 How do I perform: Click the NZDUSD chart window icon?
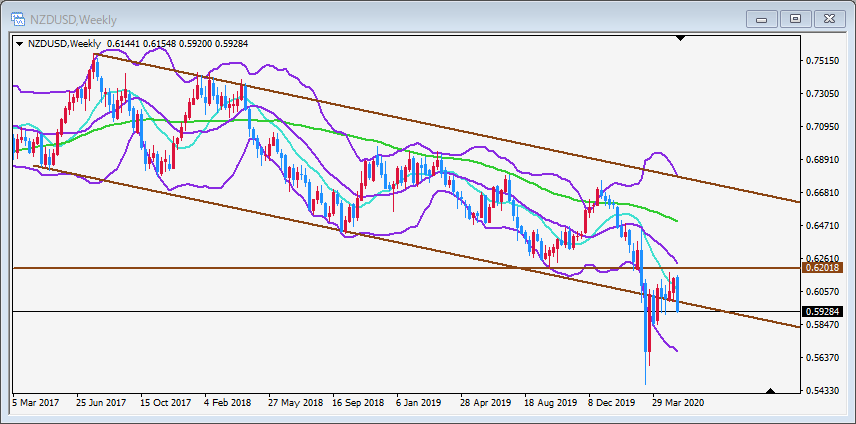pos(19,20)
